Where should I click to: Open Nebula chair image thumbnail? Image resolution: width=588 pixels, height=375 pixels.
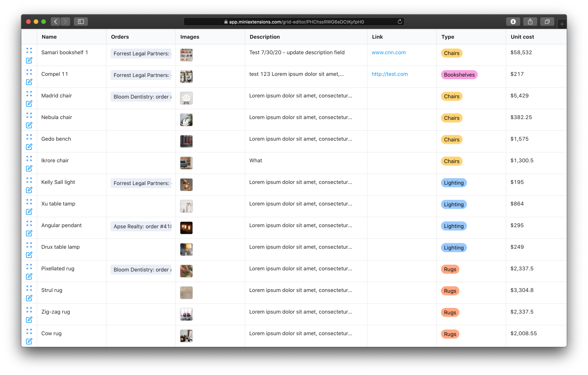point(186,120)
